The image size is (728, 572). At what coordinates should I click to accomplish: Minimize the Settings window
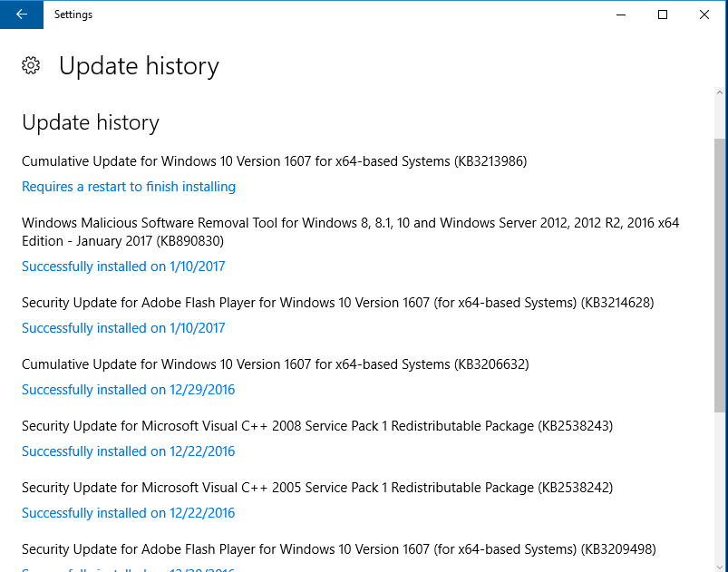pyautogui.click(x=621, y=15)
